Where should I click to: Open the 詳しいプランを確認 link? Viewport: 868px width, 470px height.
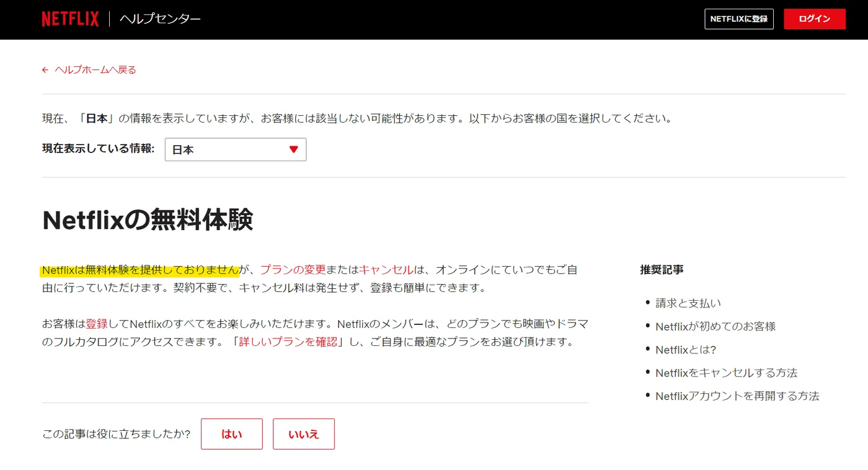288,342
